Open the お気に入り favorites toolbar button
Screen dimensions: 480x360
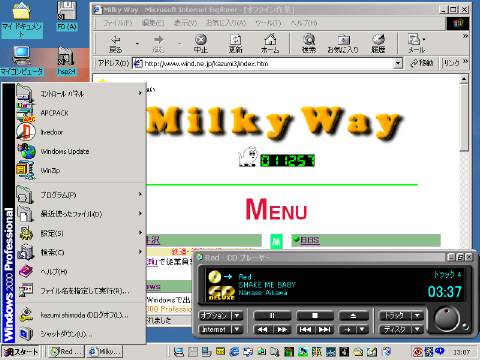pyautogui.click(x=343, y=44)
